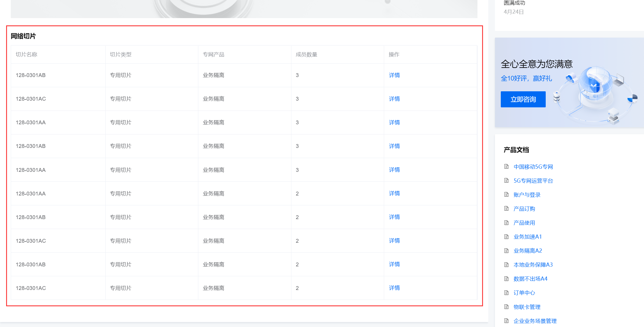Open the 本地业务保障A3 document link

tap(533, 265)
